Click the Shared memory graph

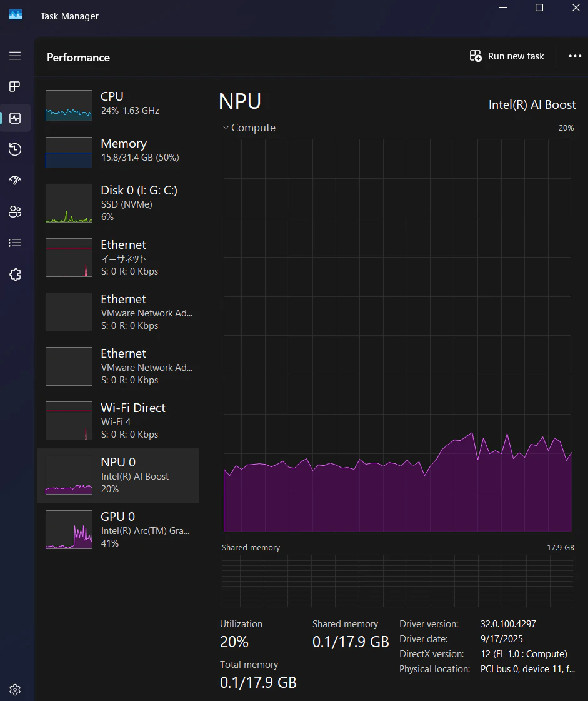[x=397, y=581]
